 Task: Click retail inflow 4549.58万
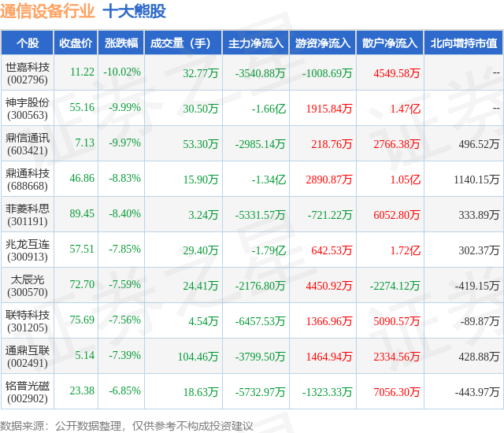coord(397,73)
